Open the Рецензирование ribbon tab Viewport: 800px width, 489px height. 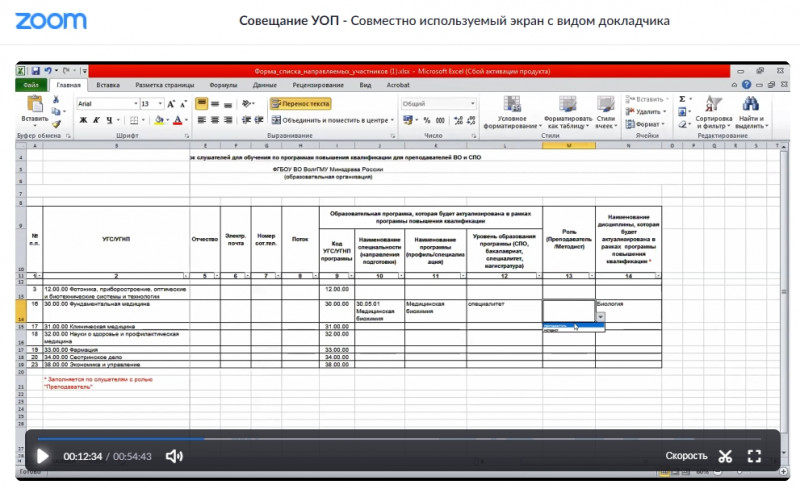click(318, 85)
